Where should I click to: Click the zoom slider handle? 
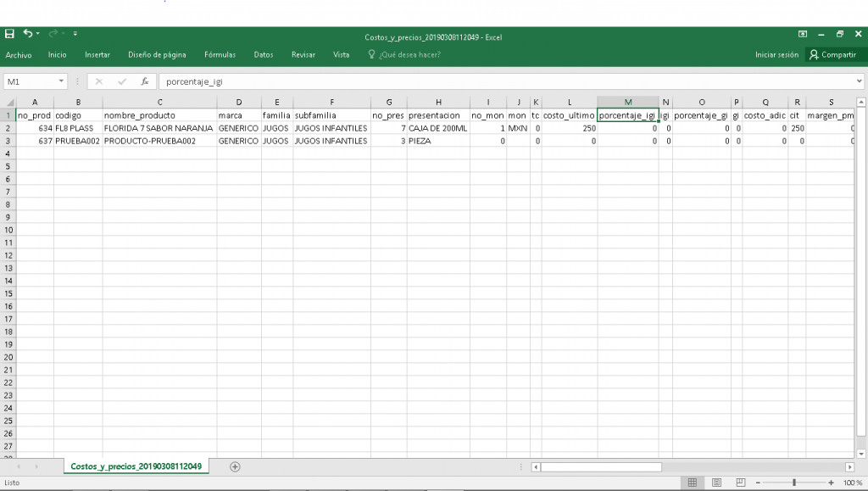click(794, 483)
